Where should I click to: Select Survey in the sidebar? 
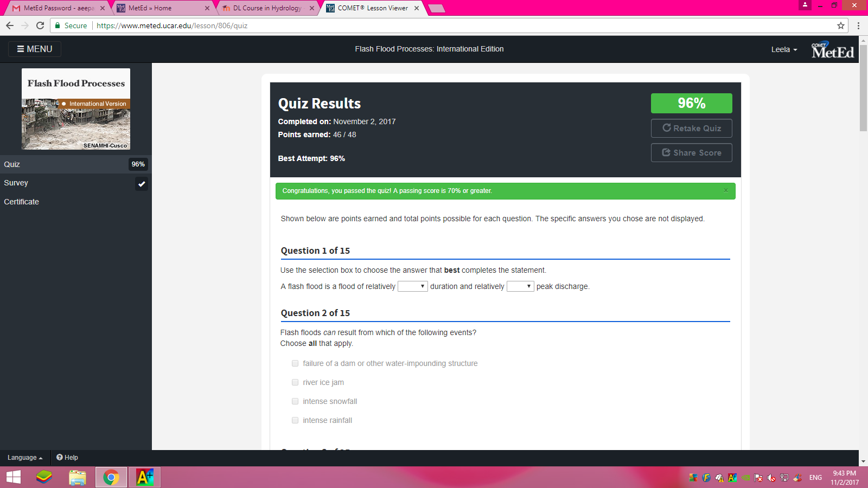click(x=76, y=183)
